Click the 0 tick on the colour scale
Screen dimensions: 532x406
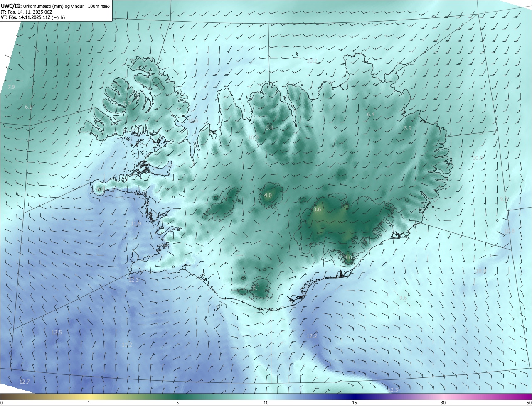click(2, 403)
